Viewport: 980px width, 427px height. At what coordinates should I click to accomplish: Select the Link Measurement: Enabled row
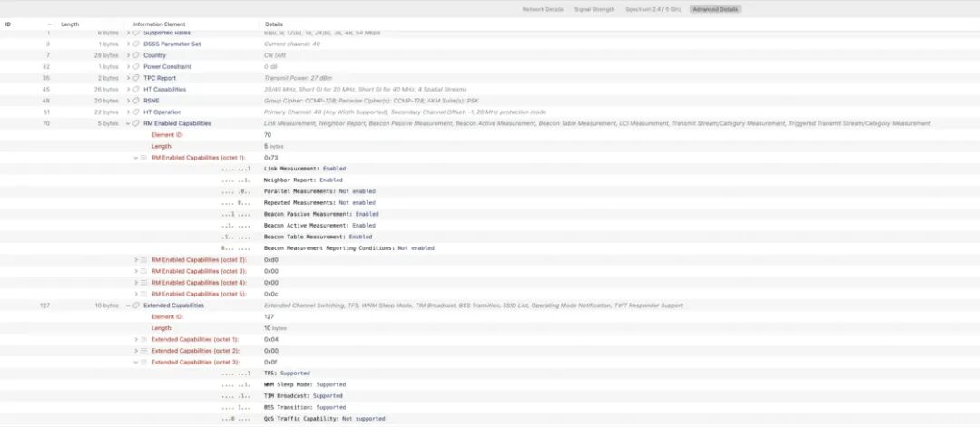(x=490, y=169)
